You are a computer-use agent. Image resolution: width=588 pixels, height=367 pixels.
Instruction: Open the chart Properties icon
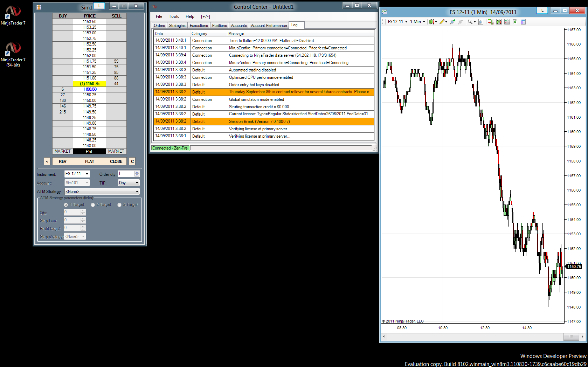tap(523, 22)
